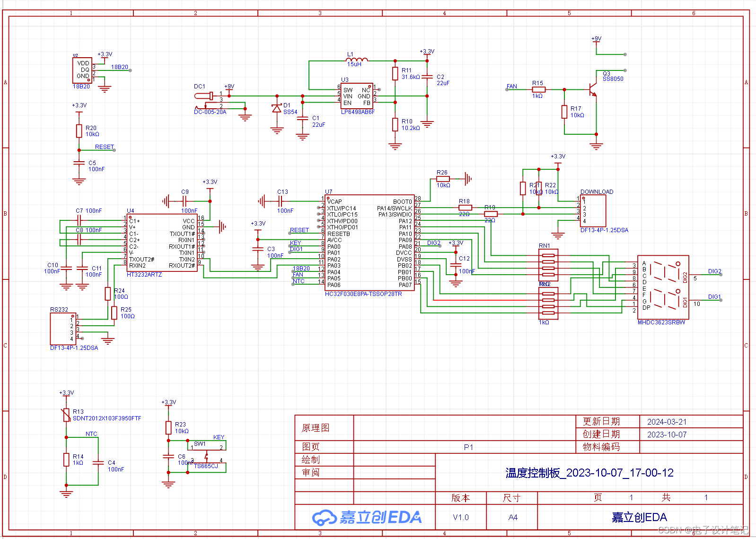Select resistor R23 10kΩ symbol
This screenshot has width=756, height=539.
(x=168, y=427)
